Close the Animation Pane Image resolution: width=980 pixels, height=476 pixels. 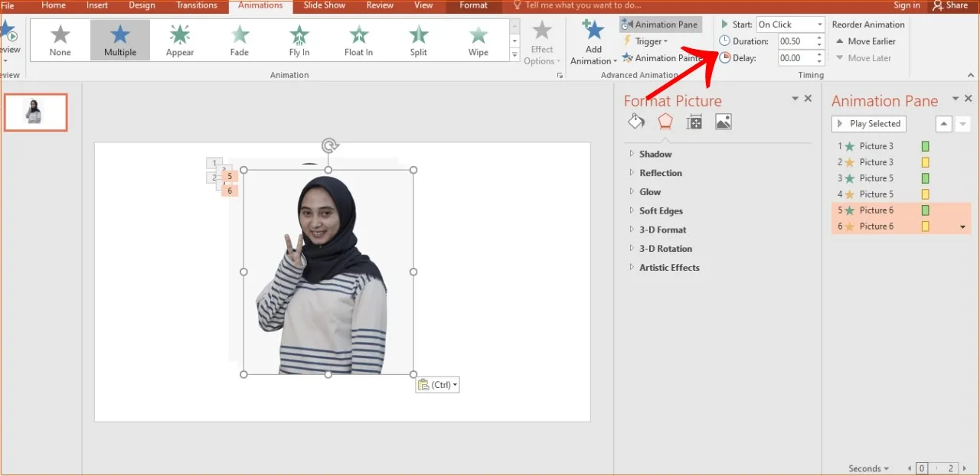[x=969, y=99]
